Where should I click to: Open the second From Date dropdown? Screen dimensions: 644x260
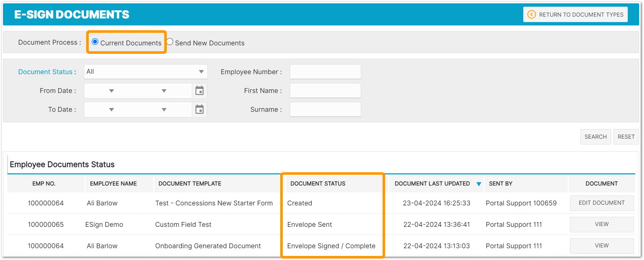point(164,91)
